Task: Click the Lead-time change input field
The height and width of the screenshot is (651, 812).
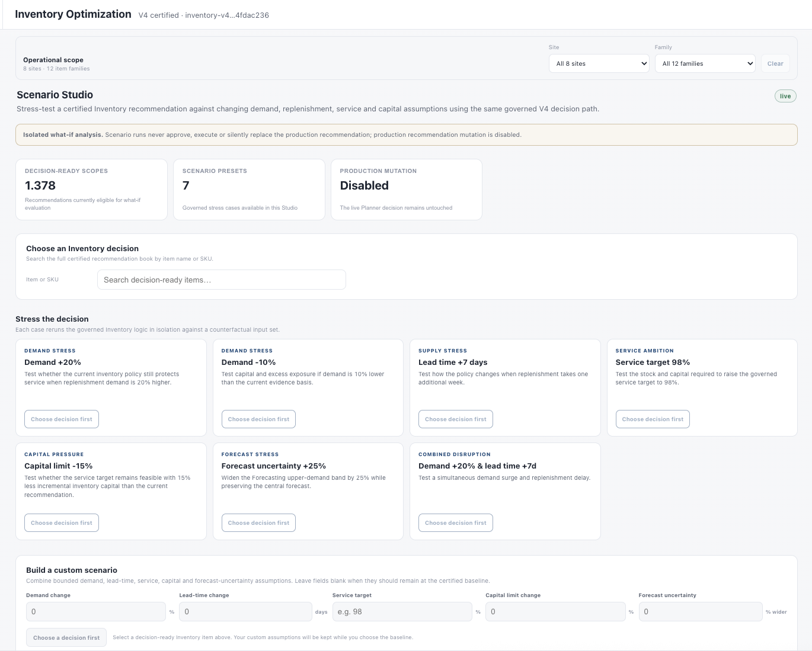Action: pyautogui.click(x=245, y=612)
